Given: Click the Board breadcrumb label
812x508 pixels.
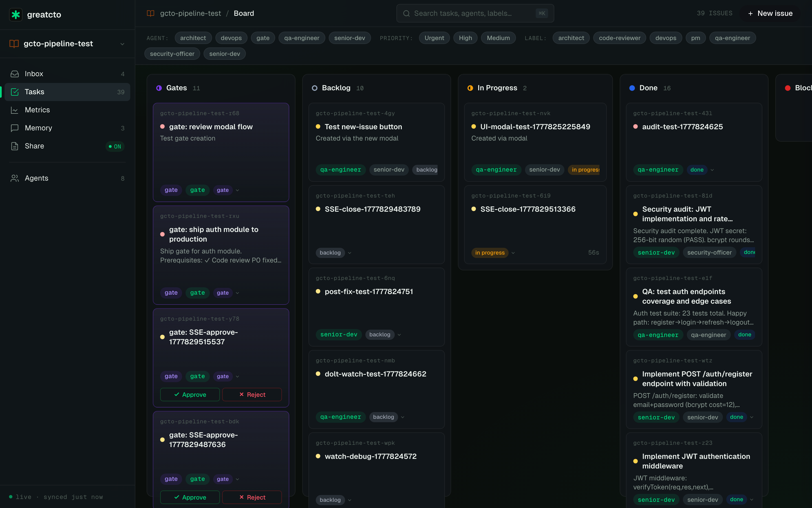Looking at the screenshot, I should [244, 14].
